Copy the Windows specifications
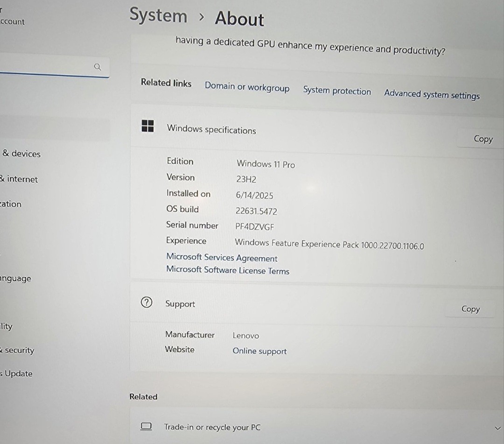Image resolution: width=504 pixels, height=444 pixels. [x=483, y=139]
